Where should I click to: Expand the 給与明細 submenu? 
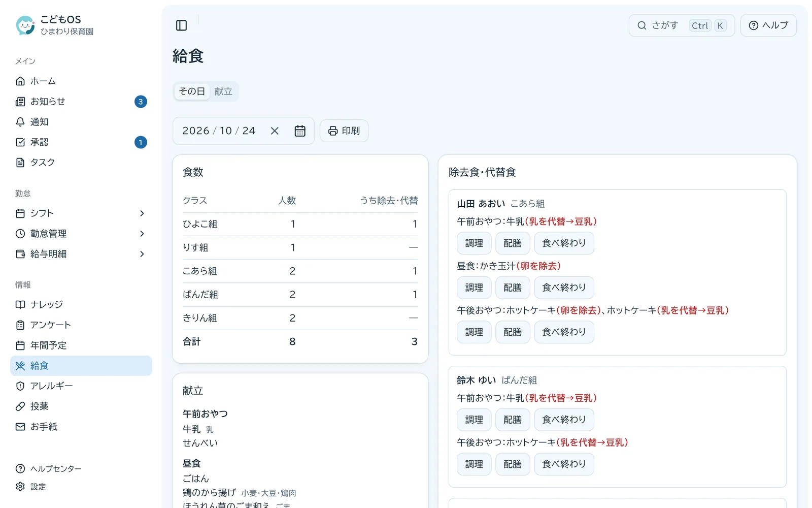pos(81,254)
